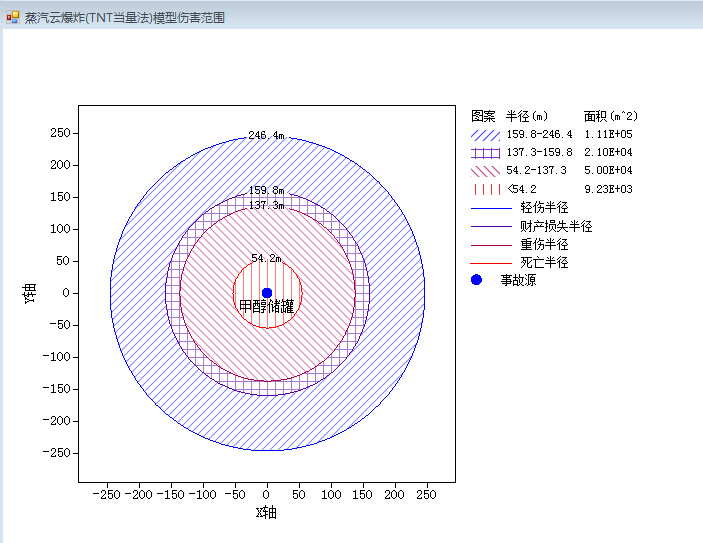The width and height of the screenshot is (703, 543).
Task: Click the 246.4m radius label
Action: 266,135
